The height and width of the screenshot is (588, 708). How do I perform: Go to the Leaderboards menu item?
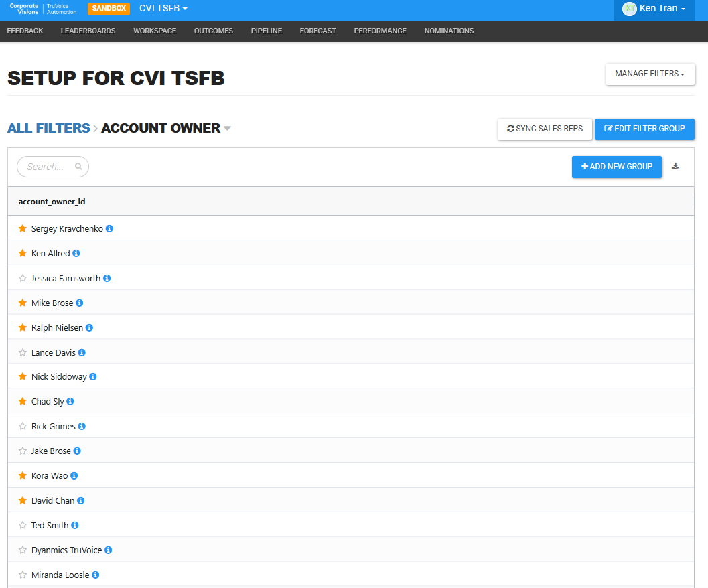88,31
